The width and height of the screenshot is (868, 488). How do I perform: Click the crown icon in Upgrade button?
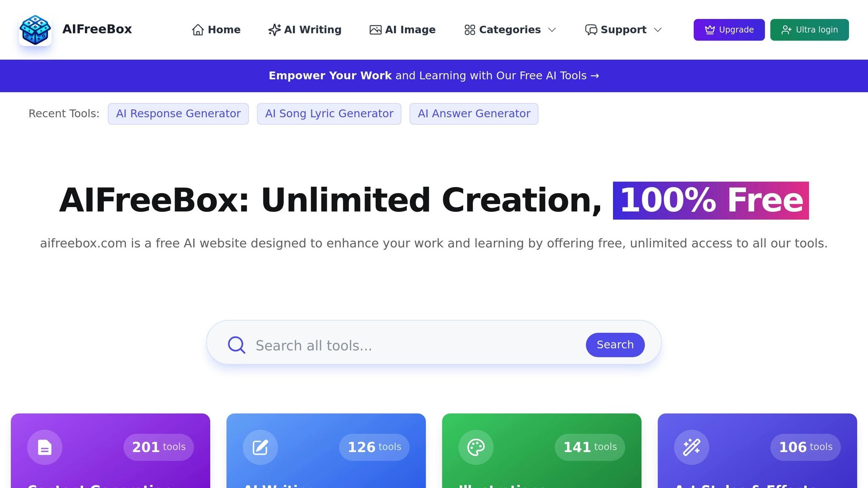(710, 30)
